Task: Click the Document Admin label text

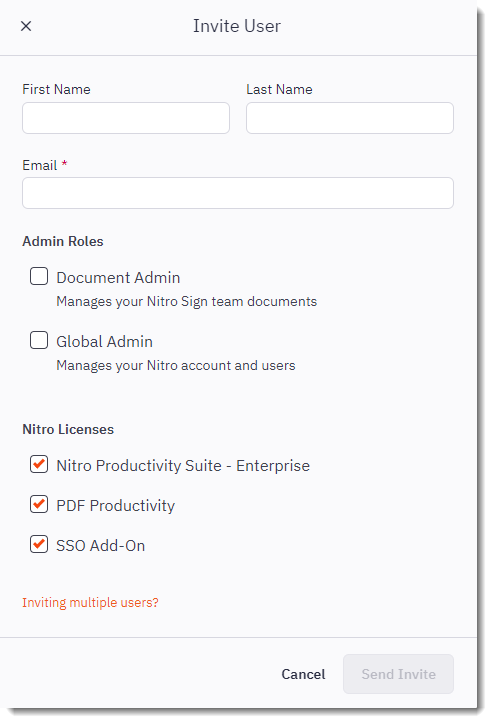Action: (118, 278)
